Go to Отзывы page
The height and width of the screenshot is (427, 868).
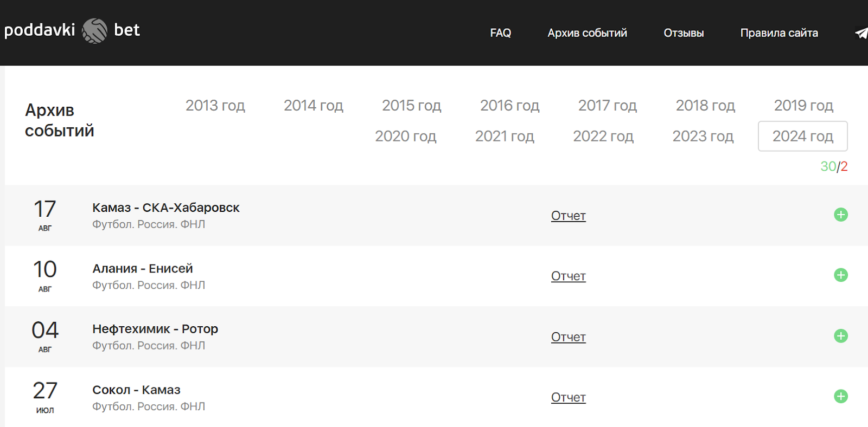684,33
